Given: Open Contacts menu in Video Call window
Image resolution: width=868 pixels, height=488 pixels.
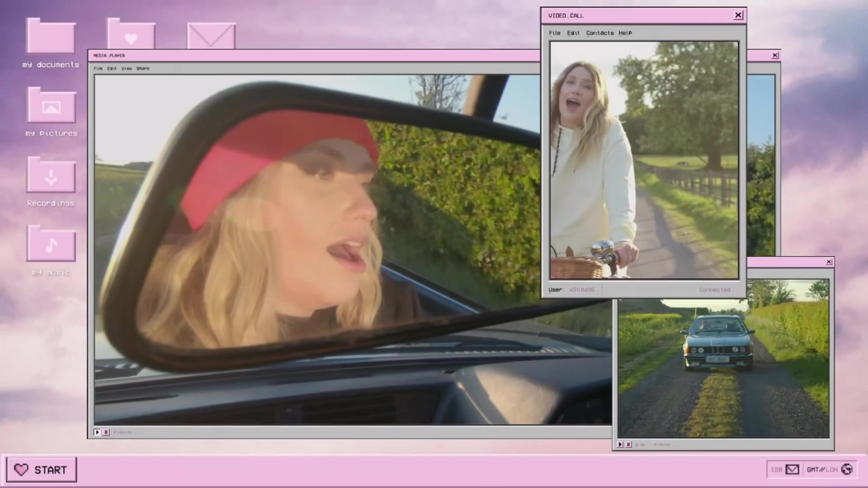Looking at the screenshot, I should (599, 33).
